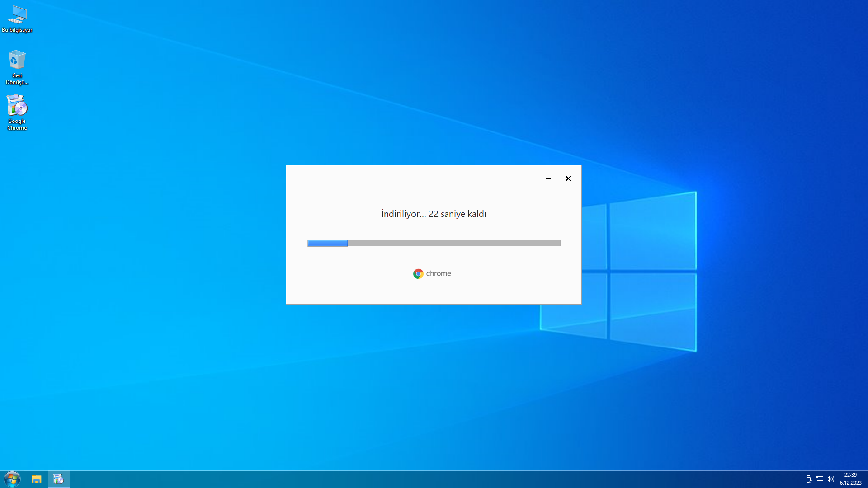Open the network tray icon
Image resolution: width=868 pixels, height=488 pixels.
820,479
